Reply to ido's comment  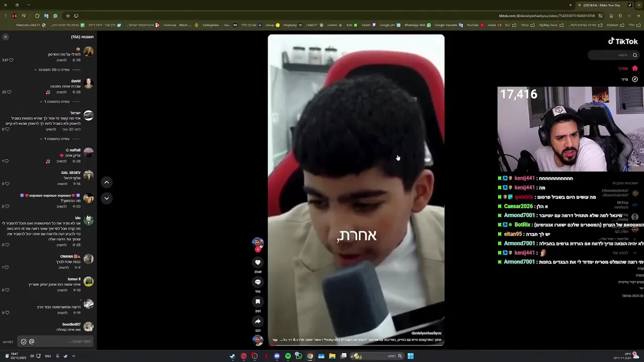[61, 245]
